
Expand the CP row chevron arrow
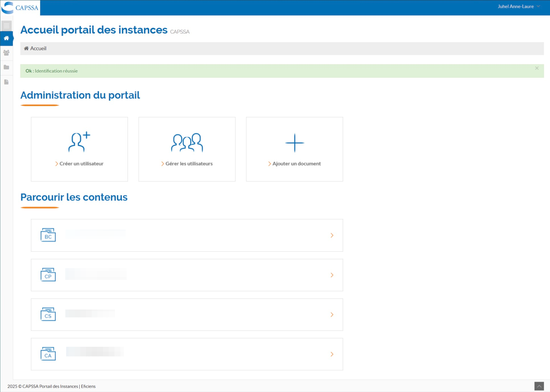click(x=332, y=275)
